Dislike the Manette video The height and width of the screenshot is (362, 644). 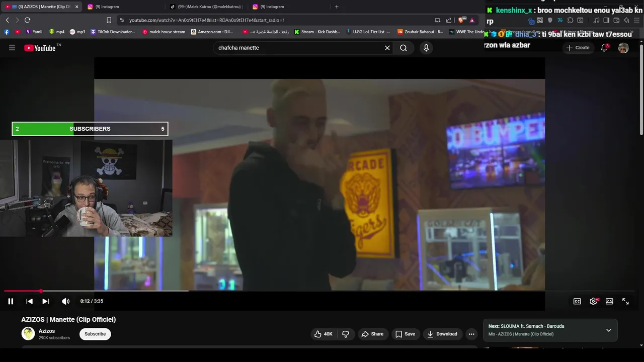(345, 334)
